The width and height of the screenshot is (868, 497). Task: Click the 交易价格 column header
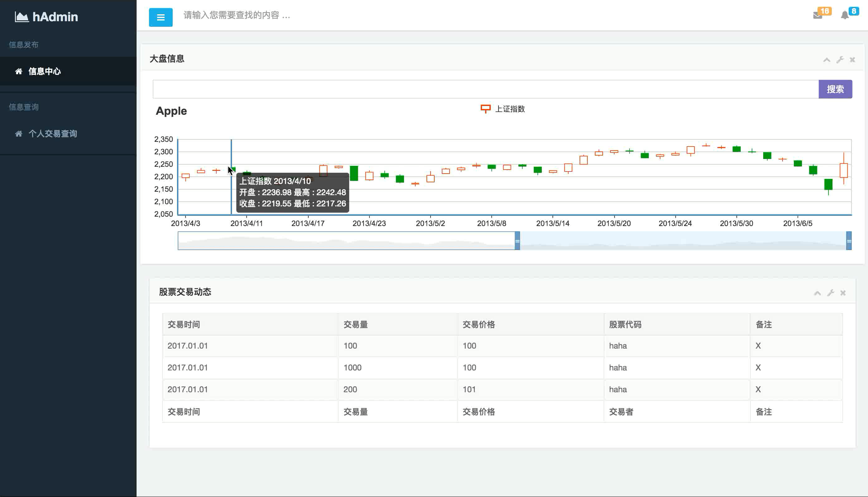point(478,324)
